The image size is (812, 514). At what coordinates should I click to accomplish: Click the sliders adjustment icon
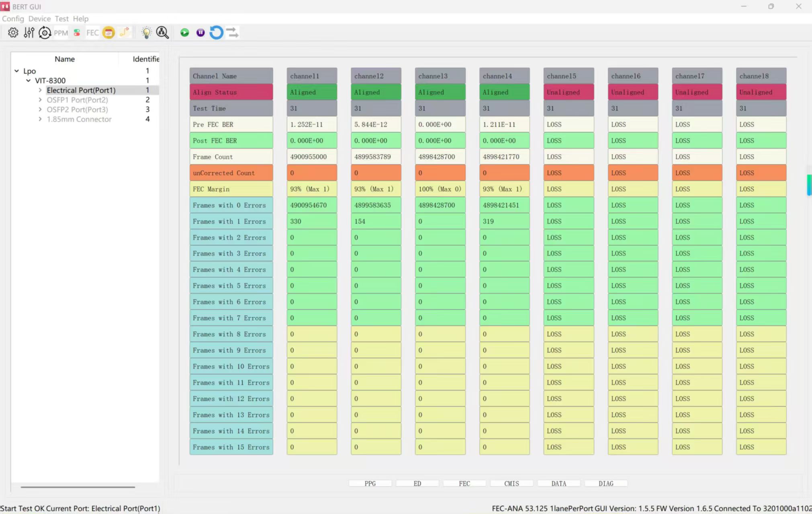coord(29,33)
